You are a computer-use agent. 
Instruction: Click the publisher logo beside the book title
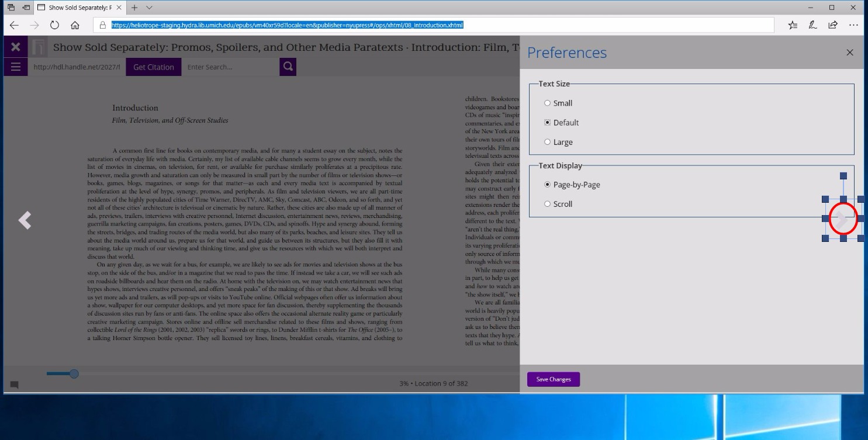pyautogui.click(x=39, y=47)
